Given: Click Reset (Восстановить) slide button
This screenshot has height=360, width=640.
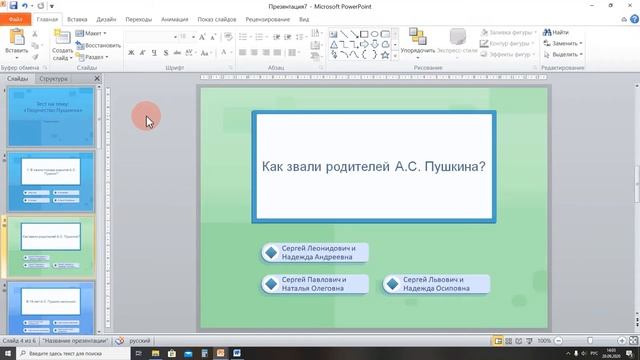Looking at the screenshot, I should pos(98,45).
